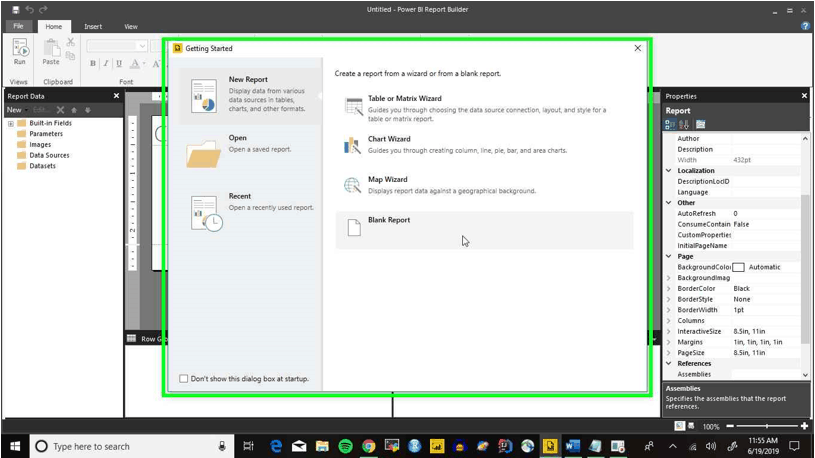The image size is (815, 458).
Task: Click the Undo arrow in title bar
Action: click(30, 9)
